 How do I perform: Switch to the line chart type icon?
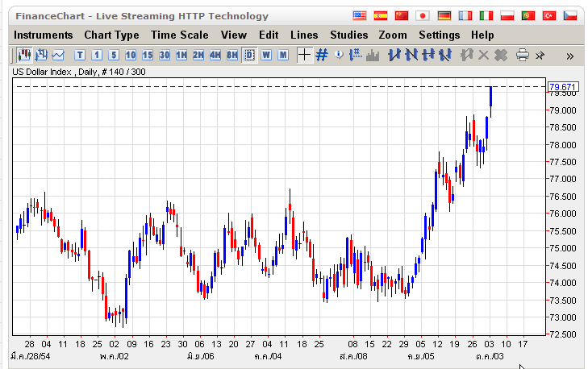pos(57,55)
